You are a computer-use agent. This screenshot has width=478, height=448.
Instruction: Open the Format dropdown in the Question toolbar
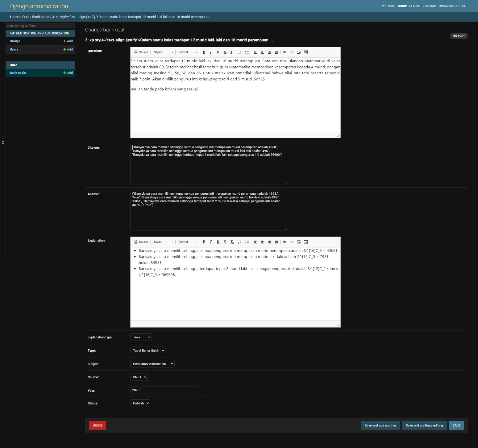point(187,52)
